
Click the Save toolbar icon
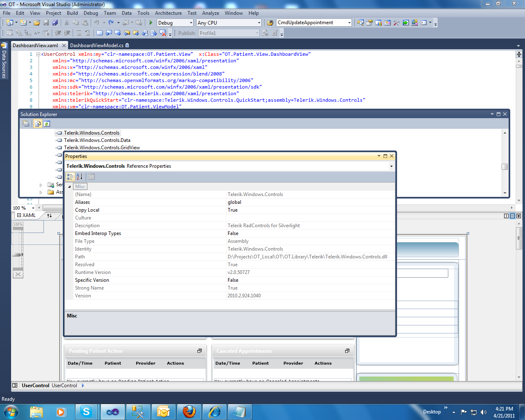(46, 23)
